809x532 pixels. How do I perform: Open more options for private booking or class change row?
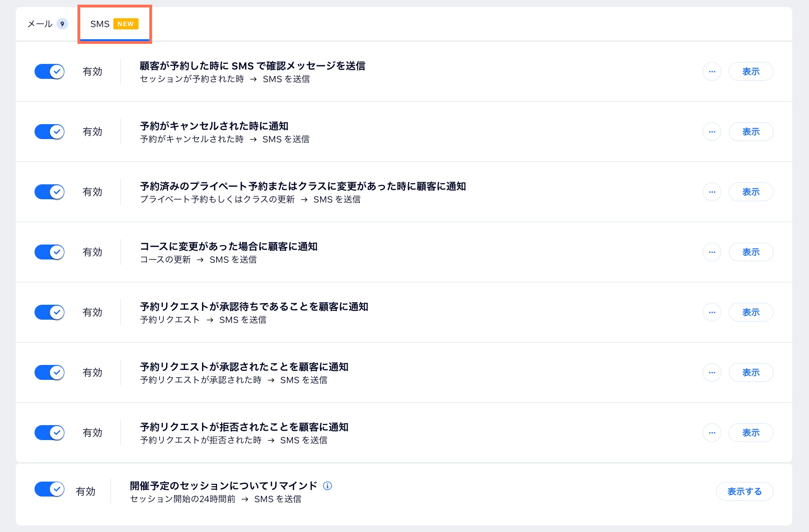(x=712, y=192)
